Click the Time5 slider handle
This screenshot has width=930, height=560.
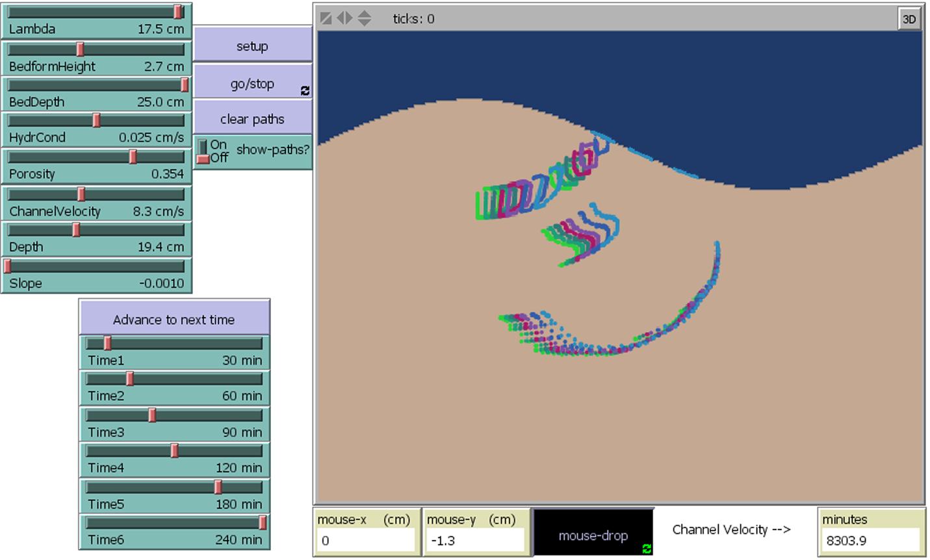[218, 487]
